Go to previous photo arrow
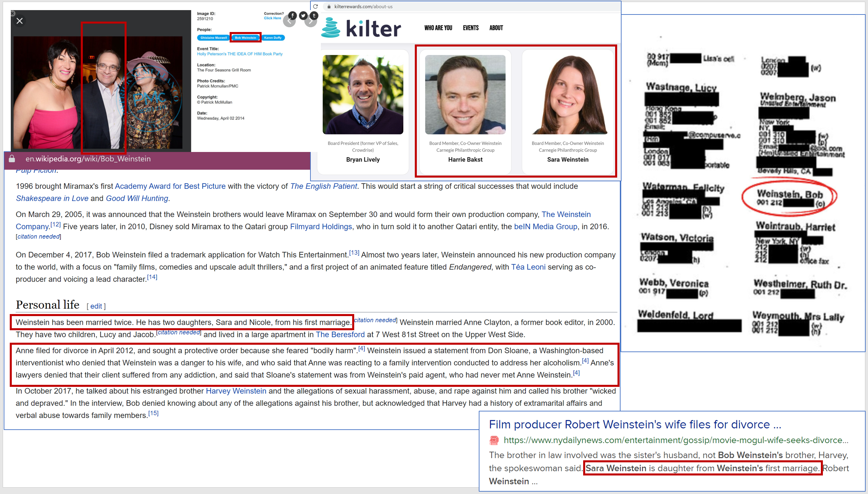 [x=289, y=21]
